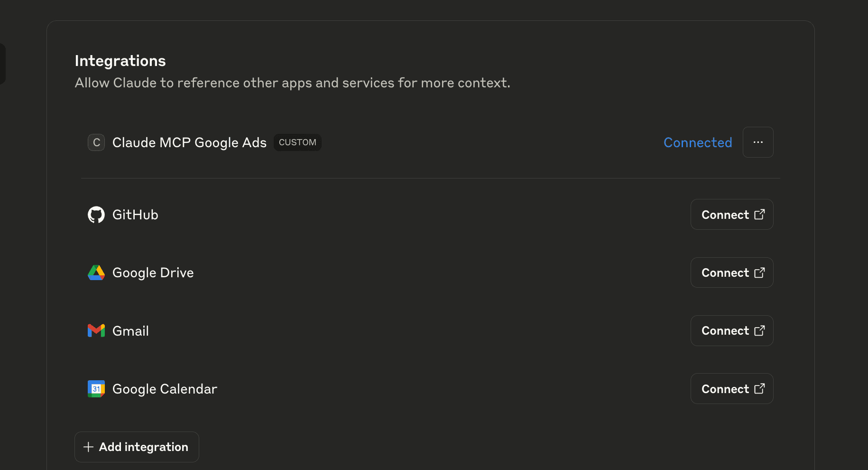Screen dimensions: 868x470
Task: Click the Google Drive integration name
Action: coord(153,273)
